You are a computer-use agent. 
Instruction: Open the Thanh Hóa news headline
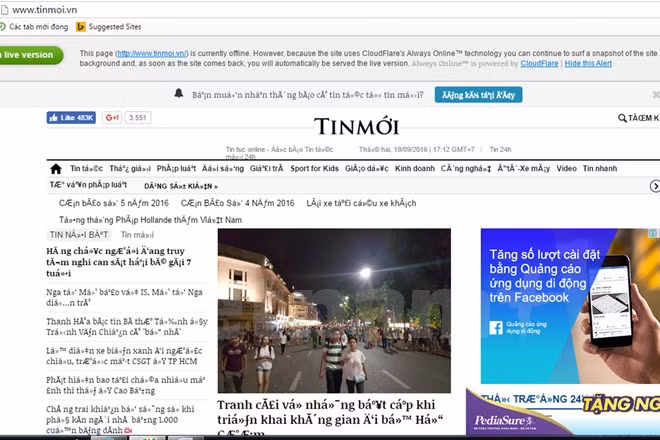coord(127,327)
